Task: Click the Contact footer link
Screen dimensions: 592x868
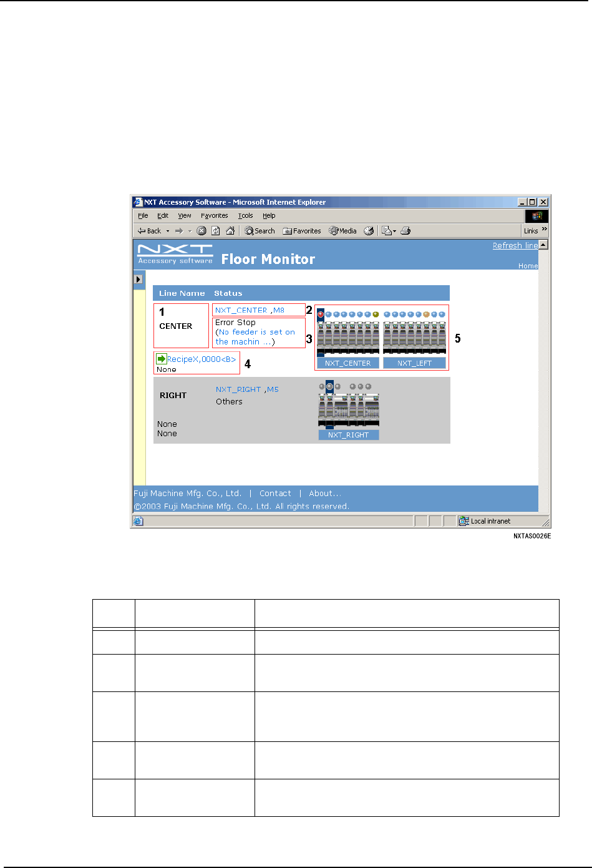Action: point(275,493)
